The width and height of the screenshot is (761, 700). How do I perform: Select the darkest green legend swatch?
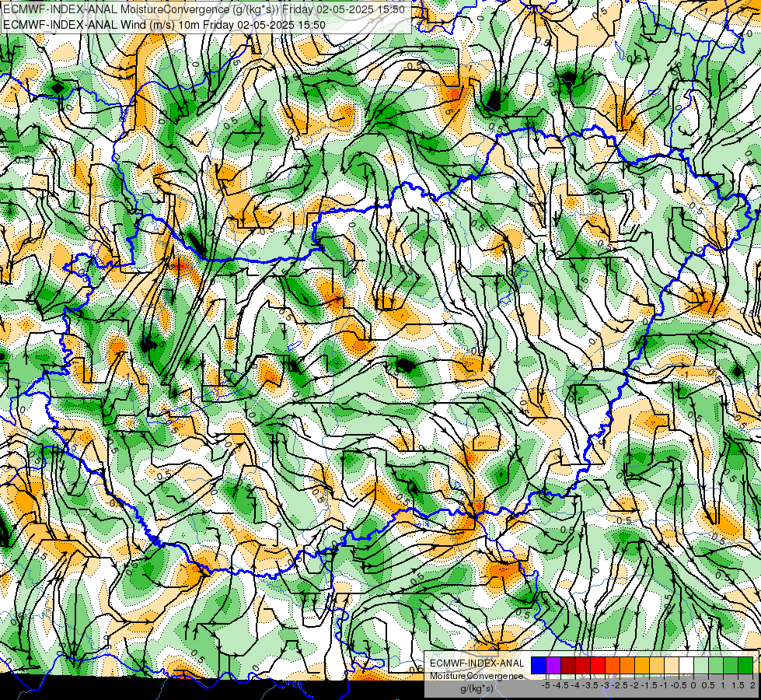(x=745, y=666)
